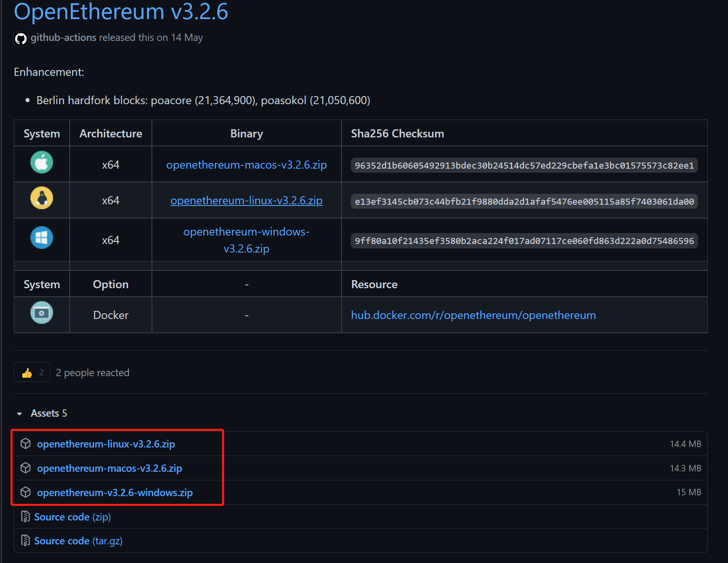Viewport: 728px width, 563px height.
Task: Click zip file icon beside Source code (zip)
Action: click(26, 516)
